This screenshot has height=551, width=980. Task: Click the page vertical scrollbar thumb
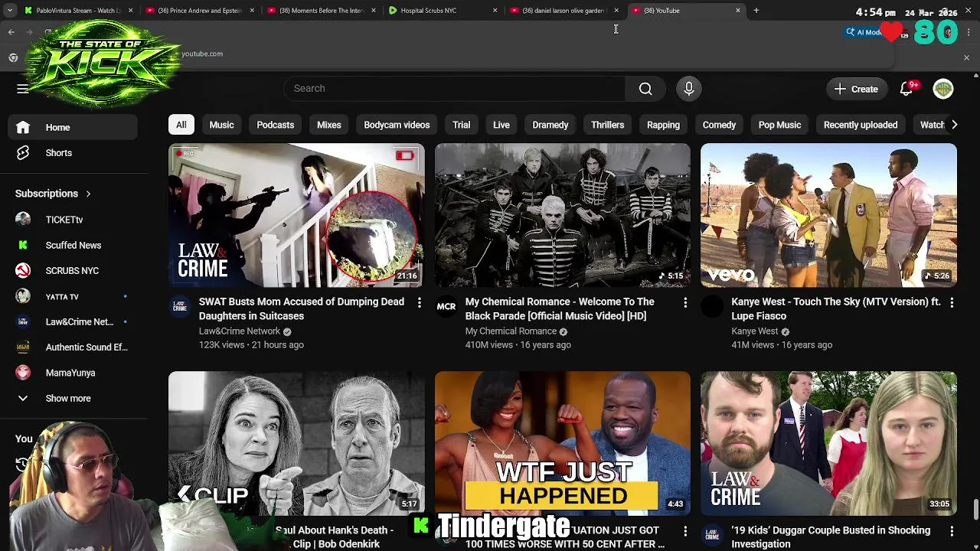click(975, 509)
